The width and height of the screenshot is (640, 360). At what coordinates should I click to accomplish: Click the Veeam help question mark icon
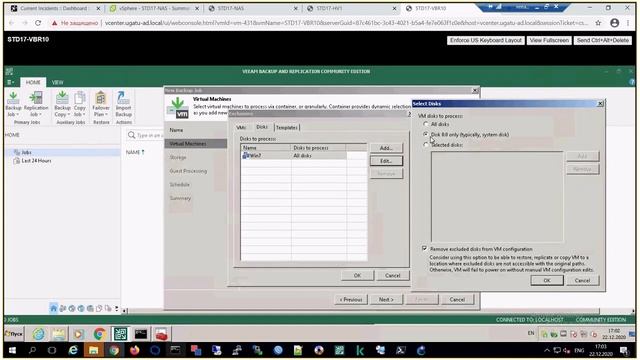pyautogui.click(x=632, y=82)
